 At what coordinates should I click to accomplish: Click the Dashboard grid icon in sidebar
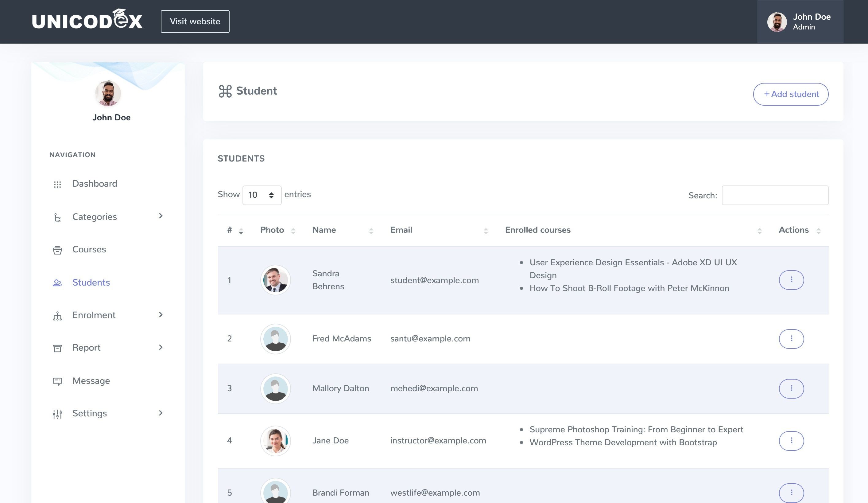tap(57, 184)
